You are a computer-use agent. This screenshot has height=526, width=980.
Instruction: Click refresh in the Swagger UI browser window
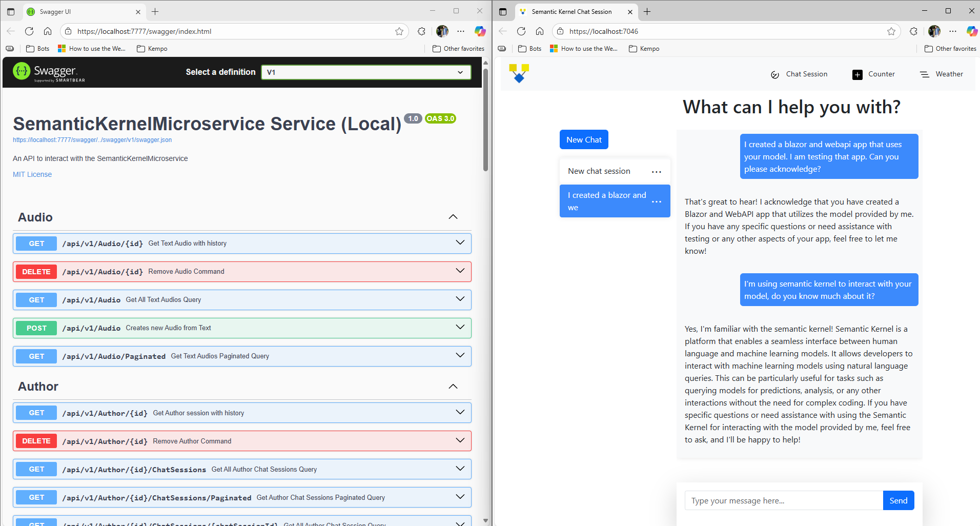tap(29, 31)
